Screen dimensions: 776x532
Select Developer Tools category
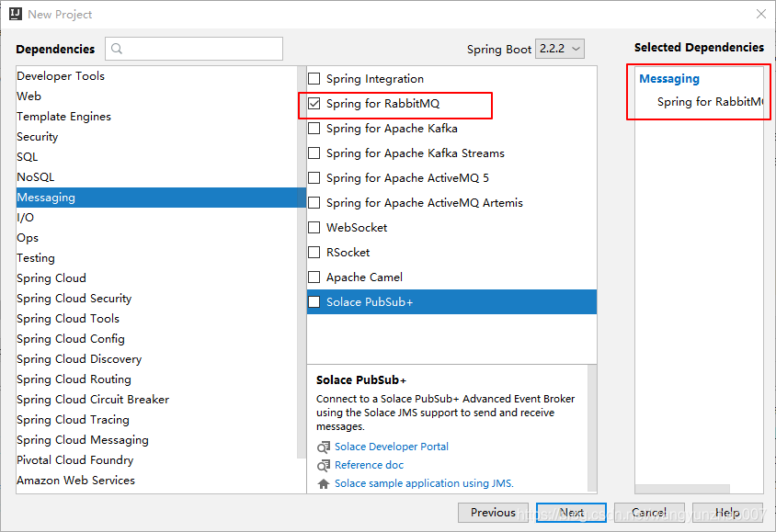(x=156, y=75)
